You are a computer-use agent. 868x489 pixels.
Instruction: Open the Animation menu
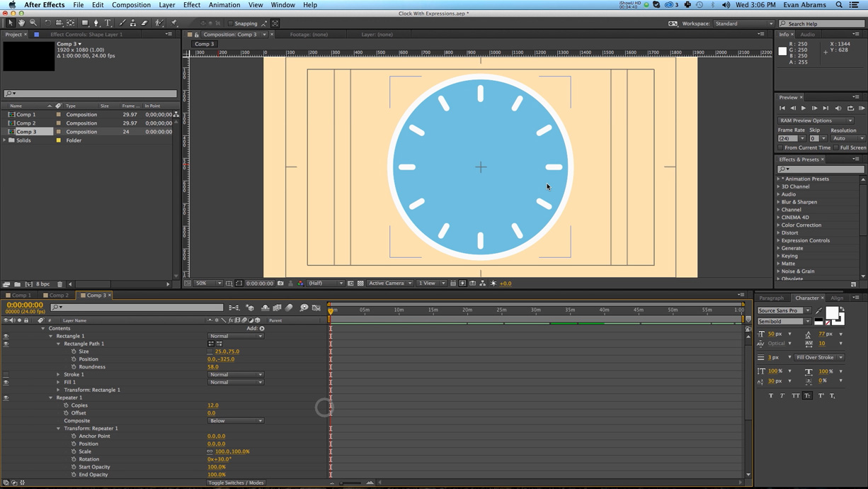(x=224, y=5)
